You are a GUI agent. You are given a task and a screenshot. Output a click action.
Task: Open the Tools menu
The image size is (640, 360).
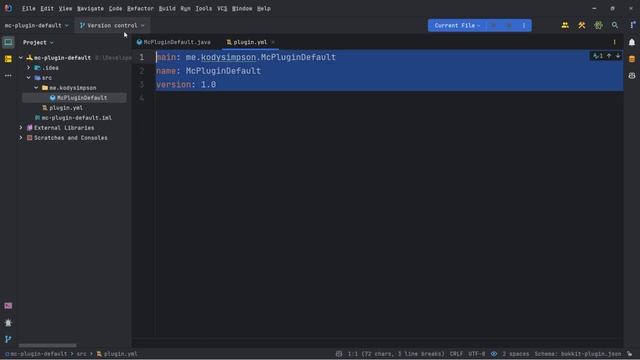point(203,8)
